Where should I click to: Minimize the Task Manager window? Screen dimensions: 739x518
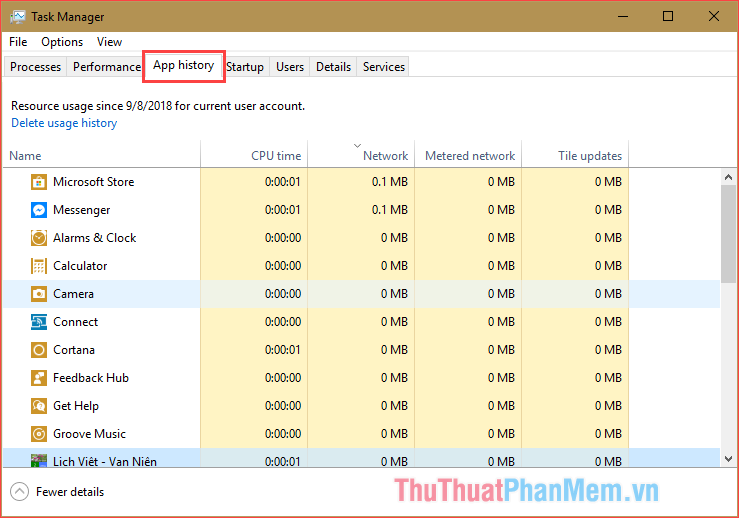coord(623,16)
